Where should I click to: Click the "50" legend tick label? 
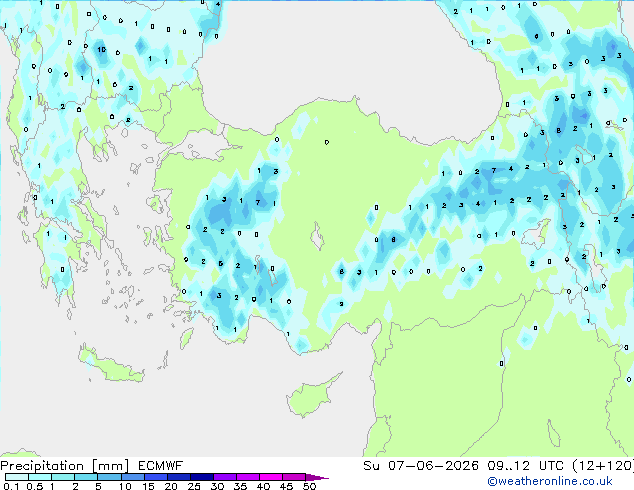[x=309, y=486]
